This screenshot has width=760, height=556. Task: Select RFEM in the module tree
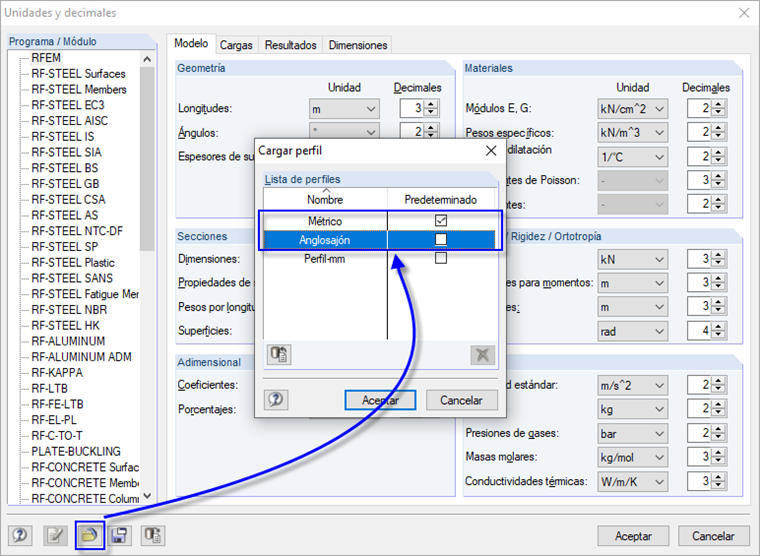pyautogui.click(x=46, y=58)
